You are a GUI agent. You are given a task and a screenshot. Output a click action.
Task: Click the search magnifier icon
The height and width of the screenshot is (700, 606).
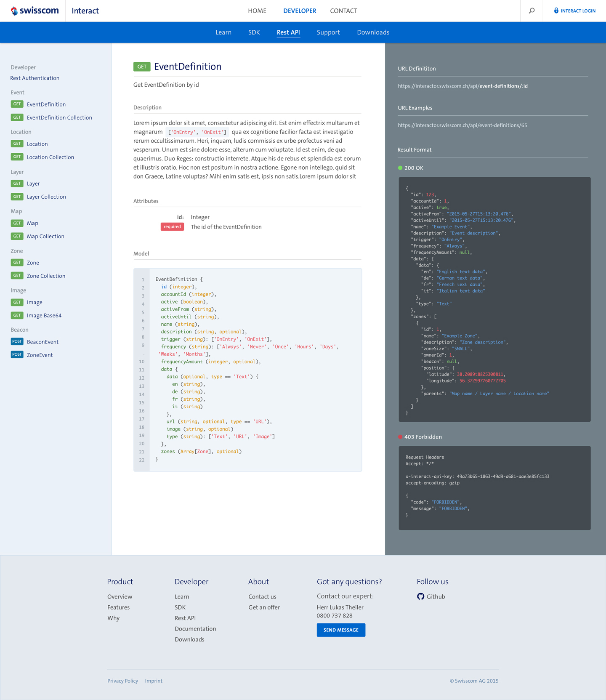pyautogui.click(x=532, y=11)
